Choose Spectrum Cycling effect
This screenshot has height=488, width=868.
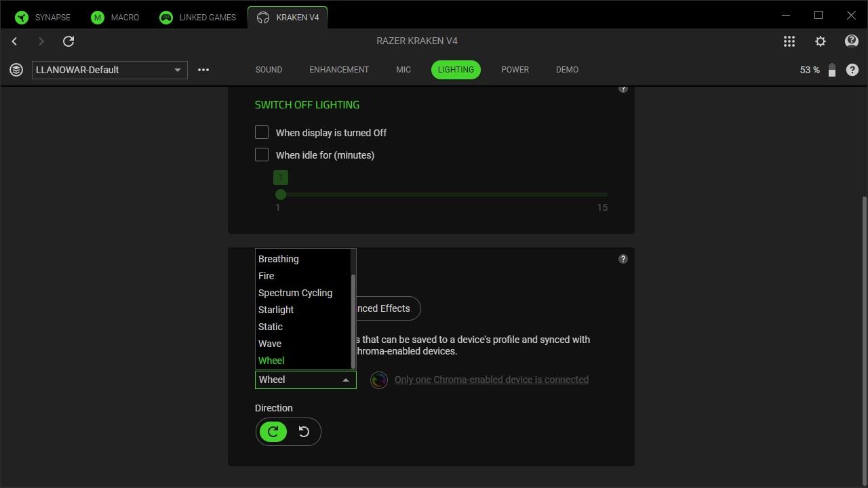coord(302,293)
